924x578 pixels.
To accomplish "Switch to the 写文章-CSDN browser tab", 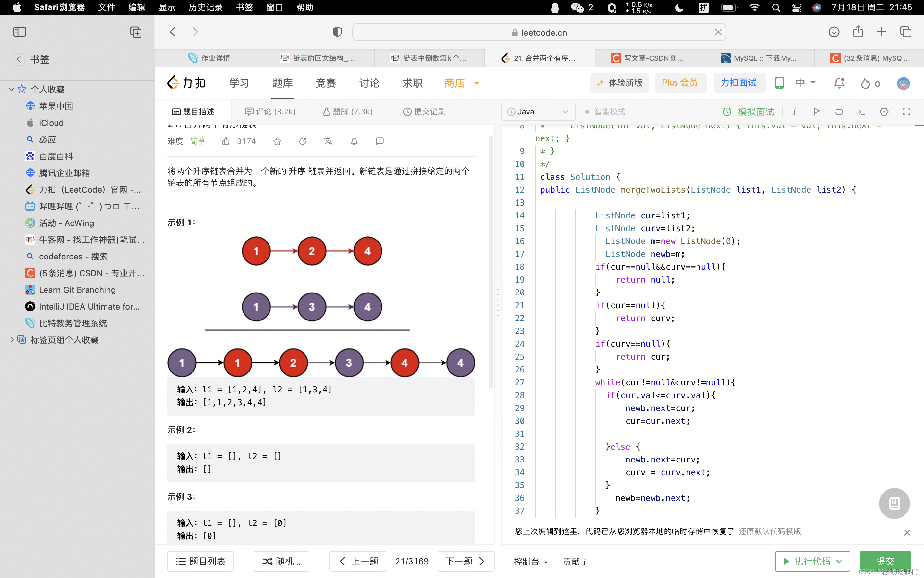I will click(650, 58).
